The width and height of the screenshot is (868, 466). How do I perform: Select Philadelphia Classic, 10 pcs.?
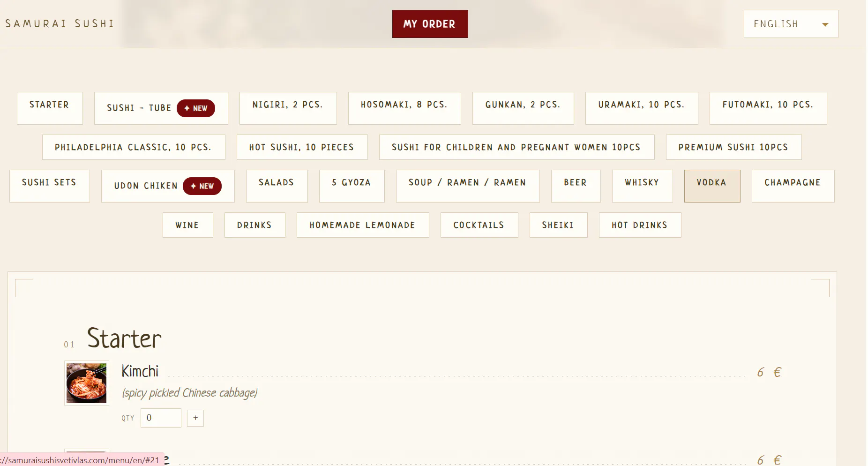point(134,147)
